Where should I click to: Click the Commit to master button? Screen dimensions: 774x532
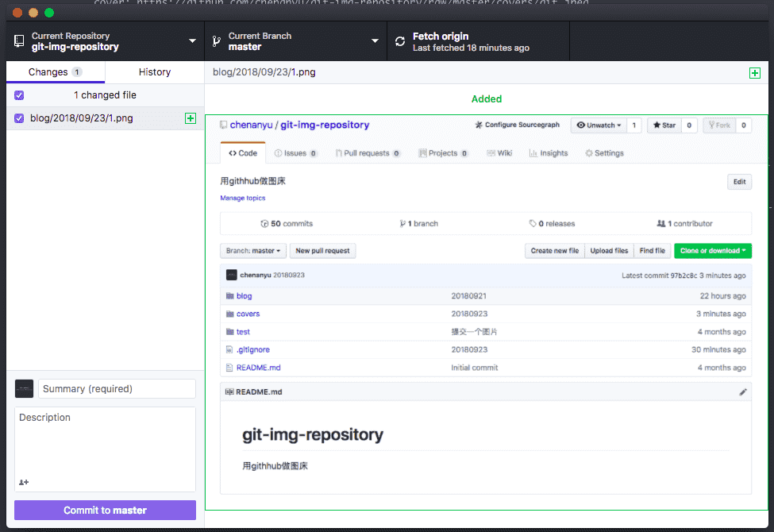pyautogui.click(x=105, y=511)
